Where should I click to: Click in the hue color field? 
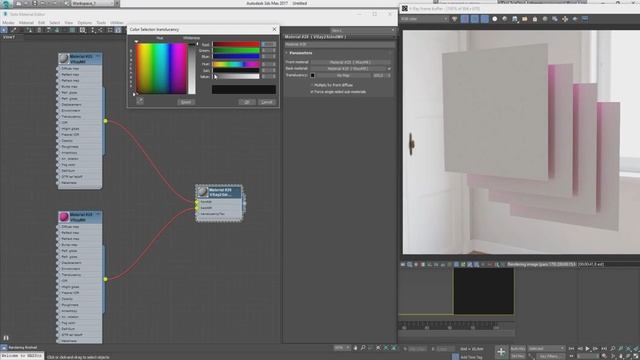tap(161, 69)
